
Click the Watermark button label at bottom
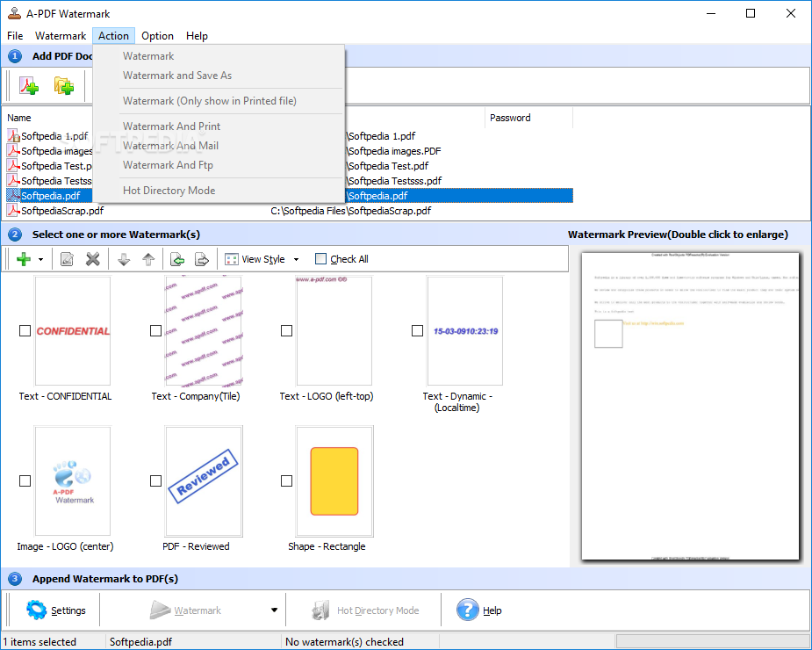(x=198, y=610)
